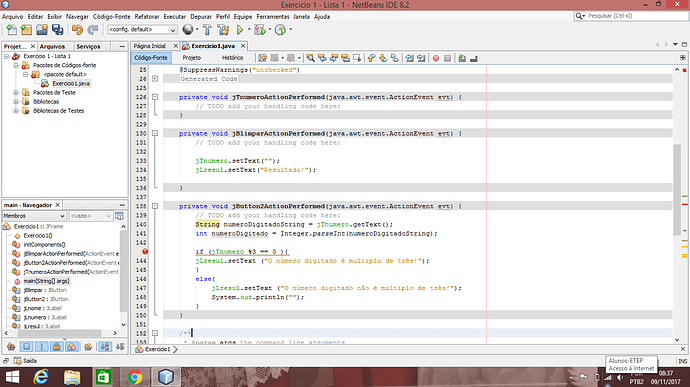690x387 pixels.
Task: Click the Shift Line Left icon
Action: click(x=410, y=58)
